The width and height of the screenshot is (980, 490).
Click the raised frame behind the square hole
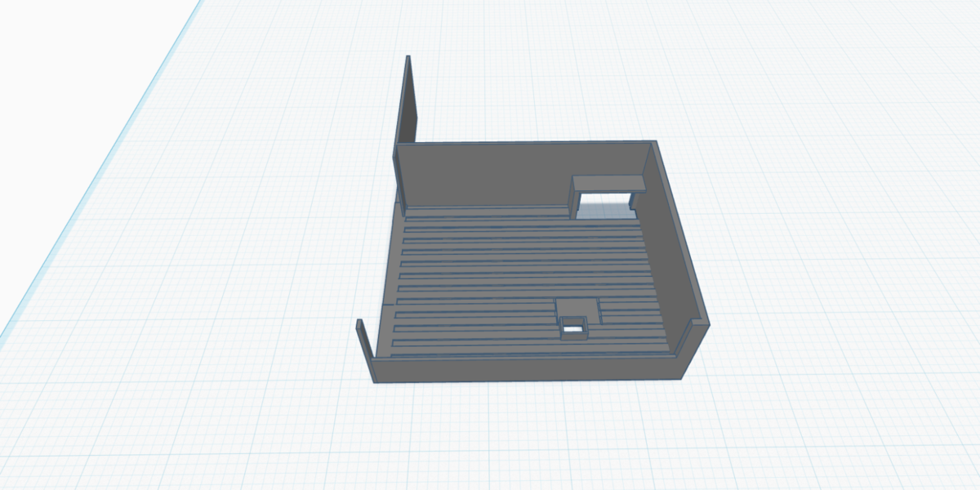(x=577, y=309)
